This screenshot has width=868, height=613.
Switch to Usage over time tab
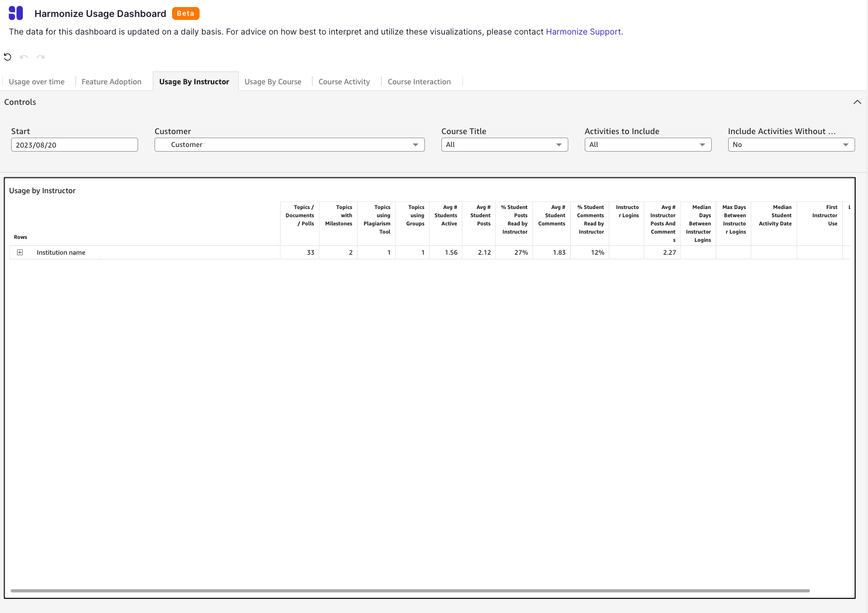(x=37, y=82)
